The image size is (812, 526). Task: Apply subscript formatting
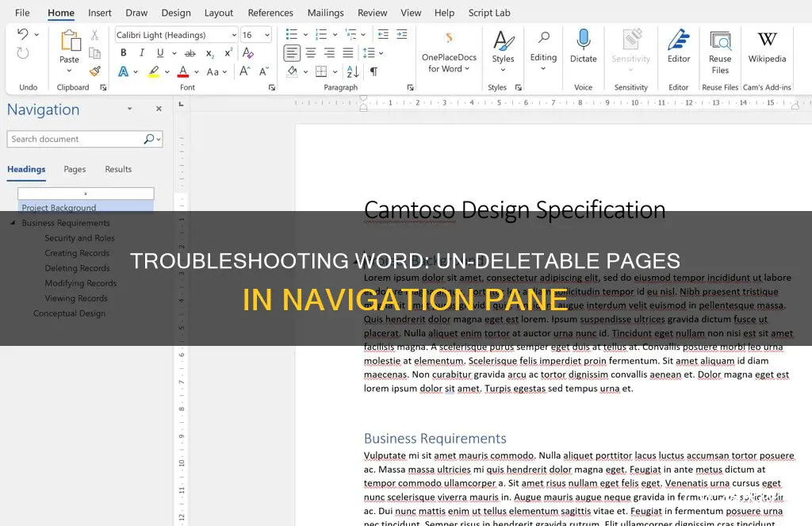(209, 53)
